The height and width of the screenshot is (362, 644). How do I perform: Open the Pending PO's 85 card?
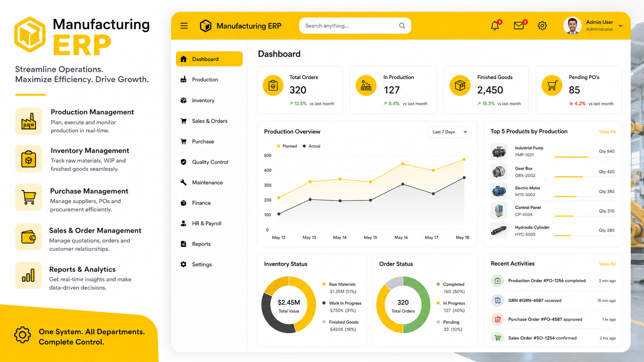coord(579,90)
